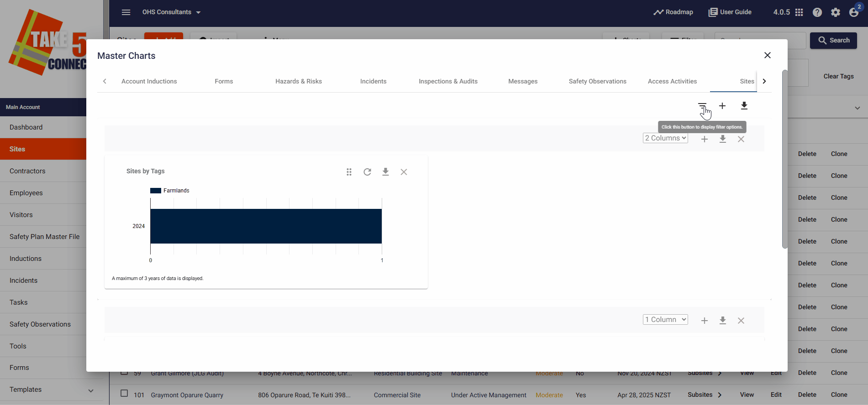Switch to the Account Inductions tab
This screenshot has height=405, width=868.
click(x=149, y=81)
